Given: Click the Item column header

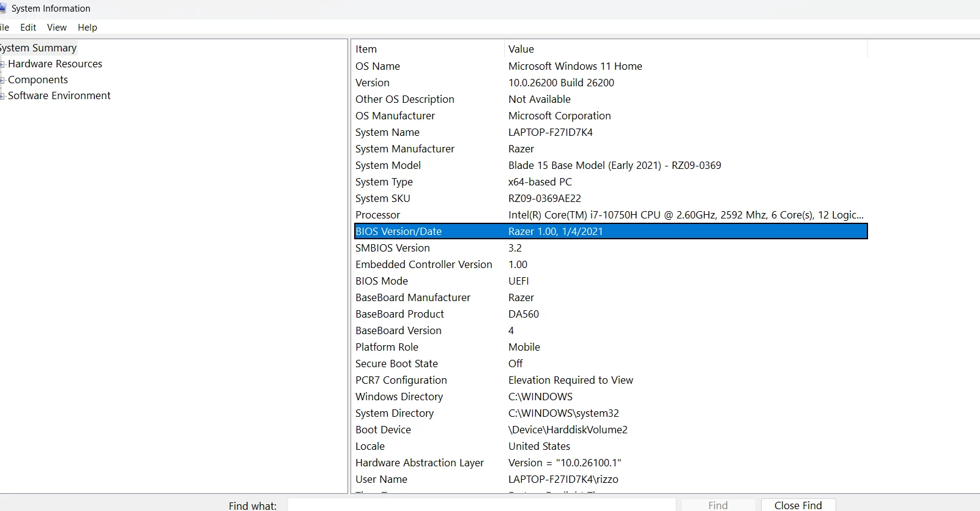Looking at the screenshot, I should coord(428,49).
